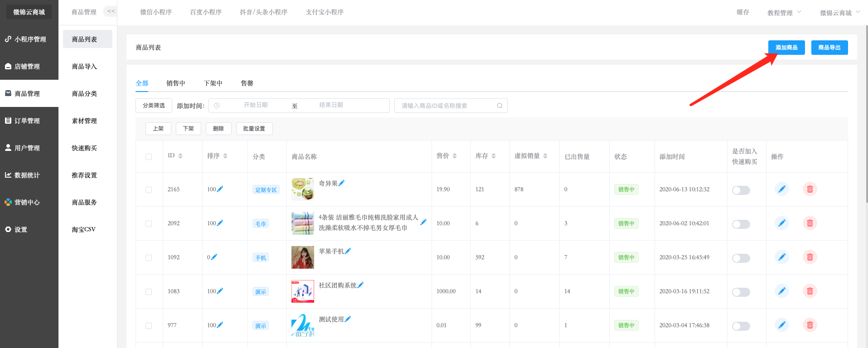
Task: Delete the 社区团购系统 product row
Action: point(810,291)
